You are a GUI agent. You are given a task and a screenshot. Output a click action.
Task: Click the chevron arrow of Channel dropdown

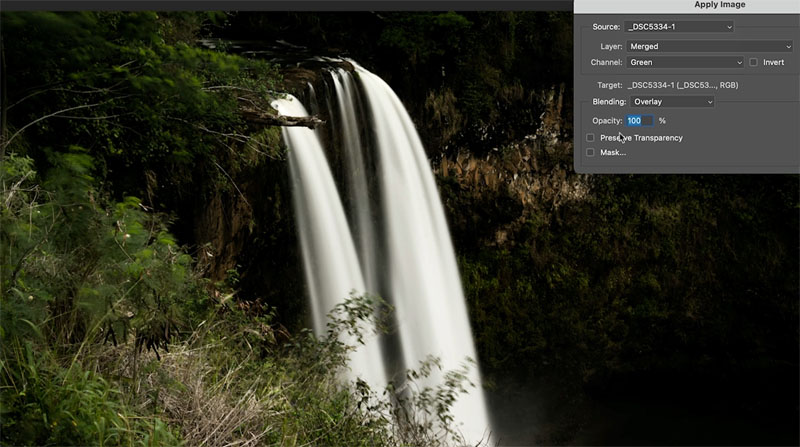(739, 62)
